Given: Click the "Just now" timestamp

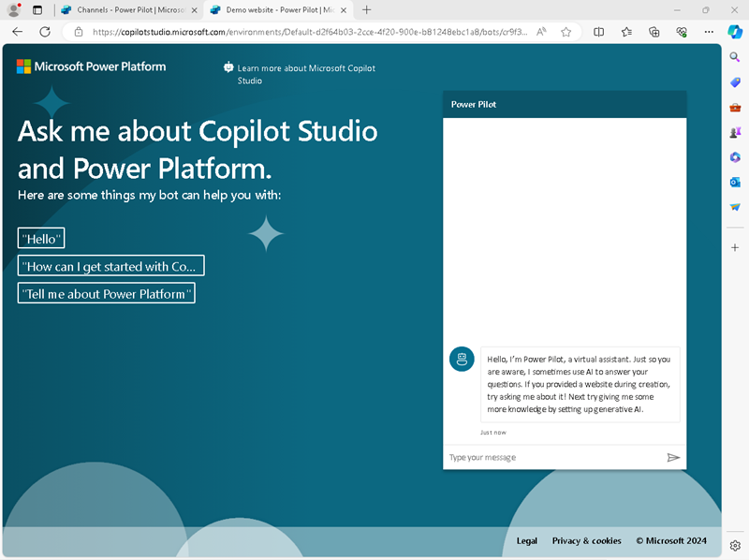Looking at the screenshot, I should tap(493, 433).
